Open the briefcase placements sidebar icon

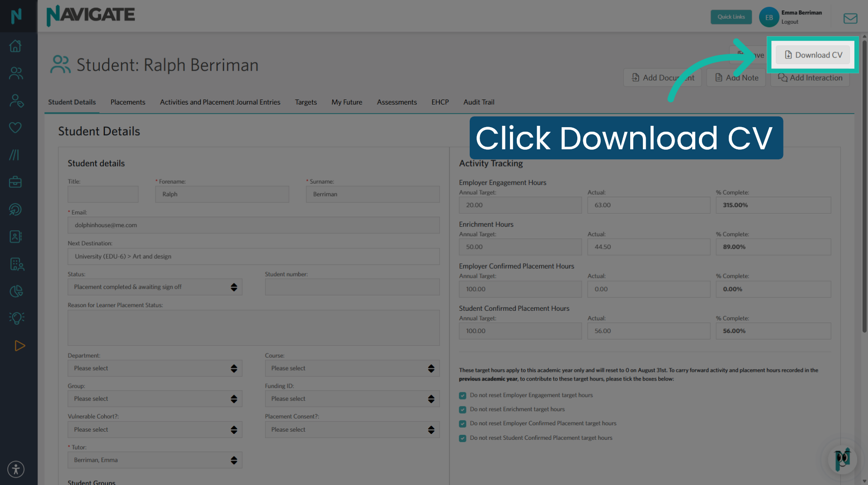point(15,182)
